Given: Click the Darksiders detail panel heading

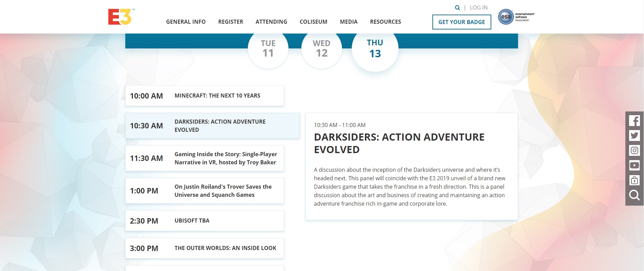Looking at the screenshot, I should (399, 143).
